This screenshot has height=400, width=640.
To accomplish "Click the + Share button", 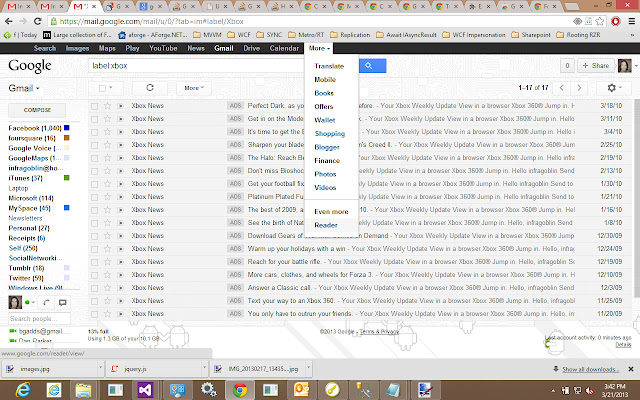I will pyautogui.click(x=596, y=66).
